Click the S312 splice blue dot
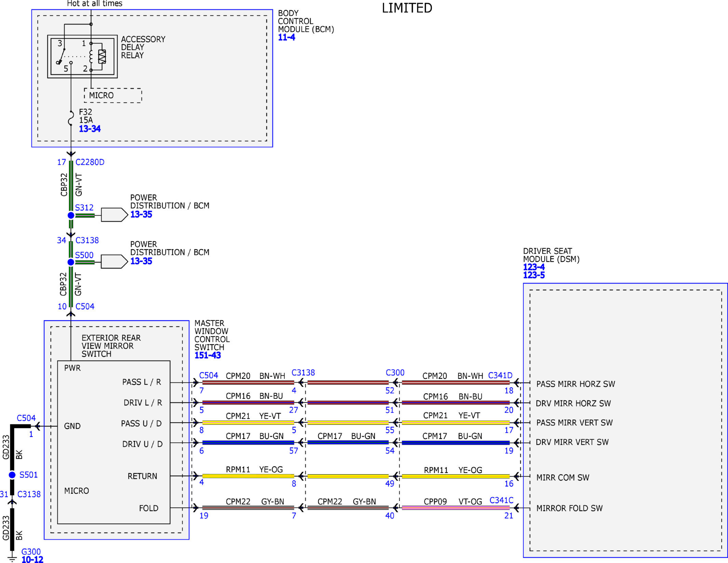The height and width of the screenshot is (563, 728). 71,215
